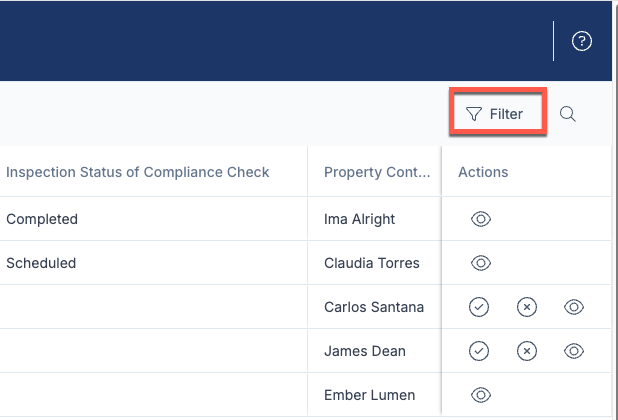Select the Completed status cell
Viewport: 618px width, 420px height.
(153, 219)
